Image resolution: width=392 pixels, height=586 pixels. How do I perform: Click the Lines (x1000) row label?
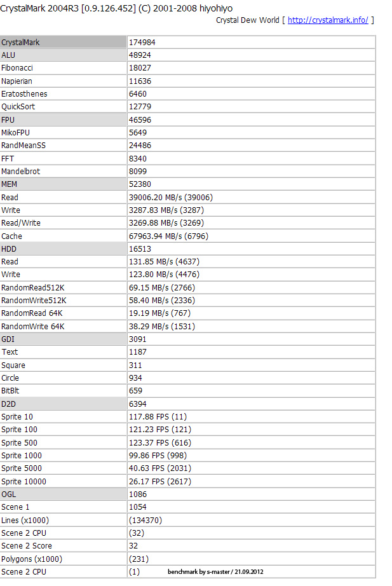pyautogui.click(x=25, y=520)
